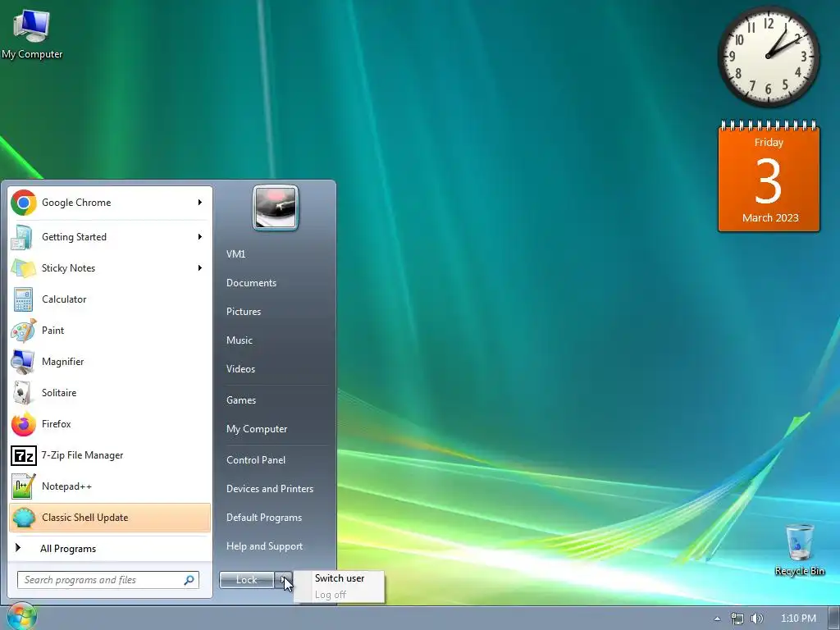Click the Magnifier icon

click(22, 362)
